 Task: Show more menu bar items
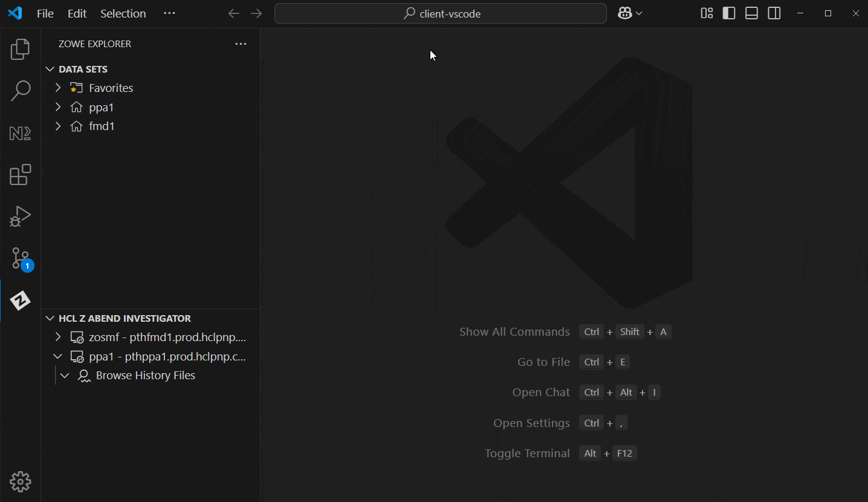coord(169,13)
